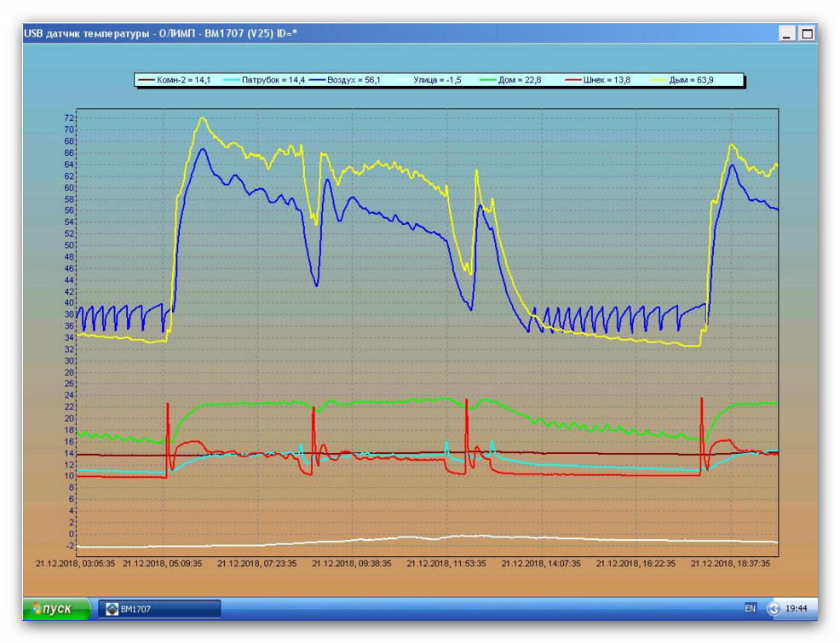The image size is (840, 643).
Task: Select the Воздух blue legend item
Action: [x=345, y=80]
